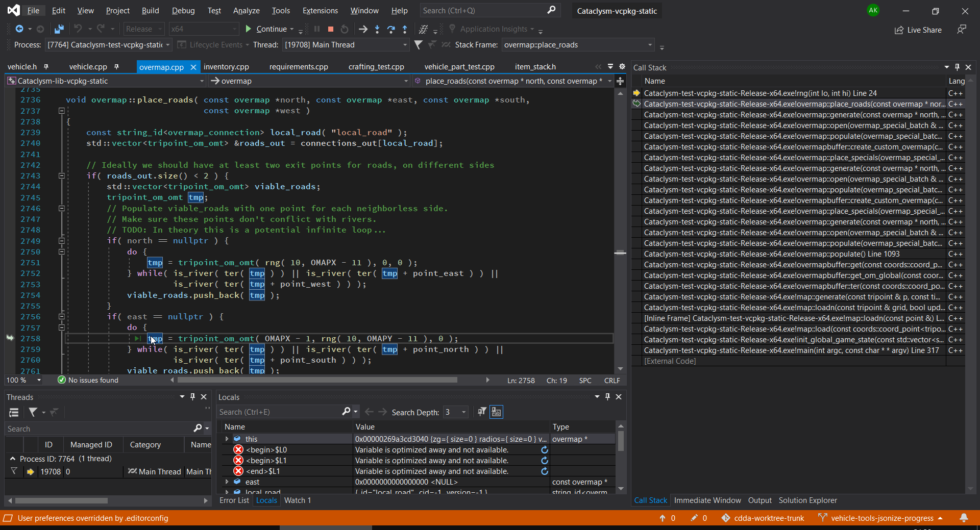Open the notifications bell in status bar

click(x=965, y=518)
